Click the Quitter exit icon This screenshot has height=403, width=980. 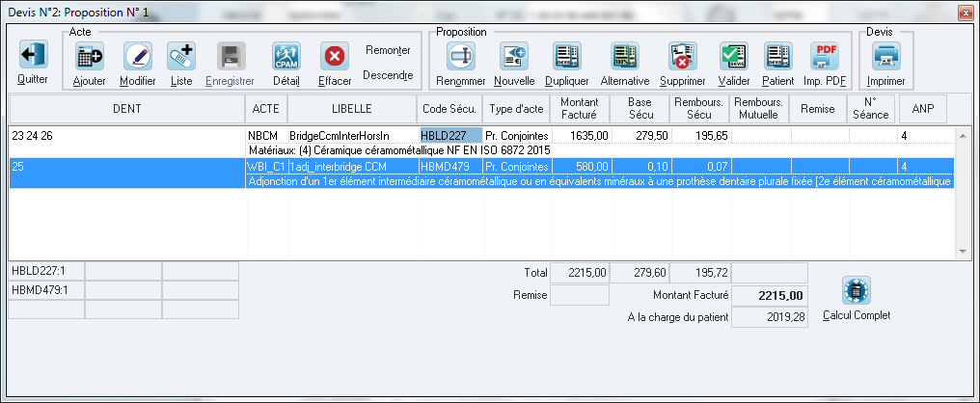coord(33,57)
